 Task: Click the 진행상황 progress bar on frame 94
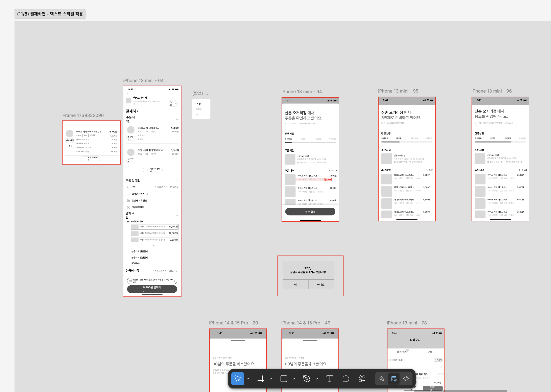pyautogui.click(x=310, y=142)
